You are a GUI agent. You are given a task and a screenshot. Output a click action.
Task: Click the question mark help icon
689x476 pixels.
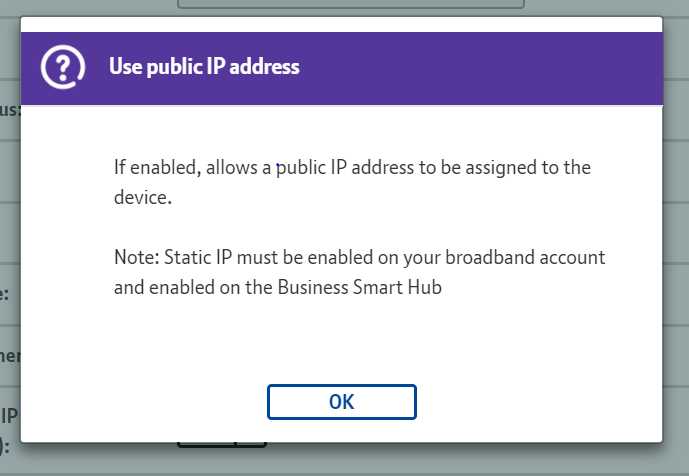62,68
